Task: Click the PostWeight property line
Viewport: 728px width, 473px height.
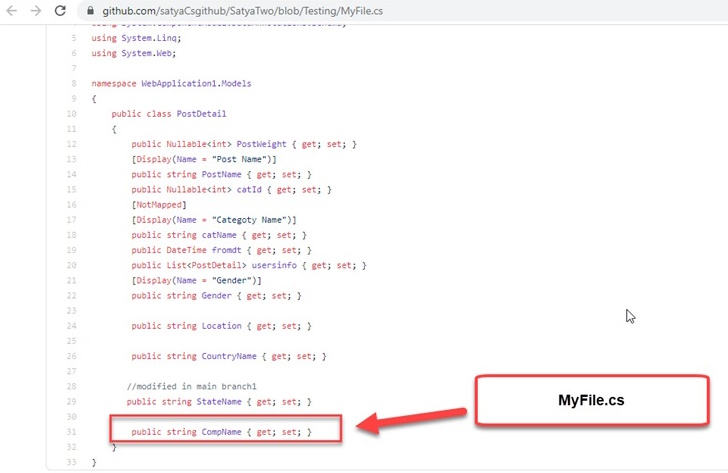Action: (x=244, y=144)
